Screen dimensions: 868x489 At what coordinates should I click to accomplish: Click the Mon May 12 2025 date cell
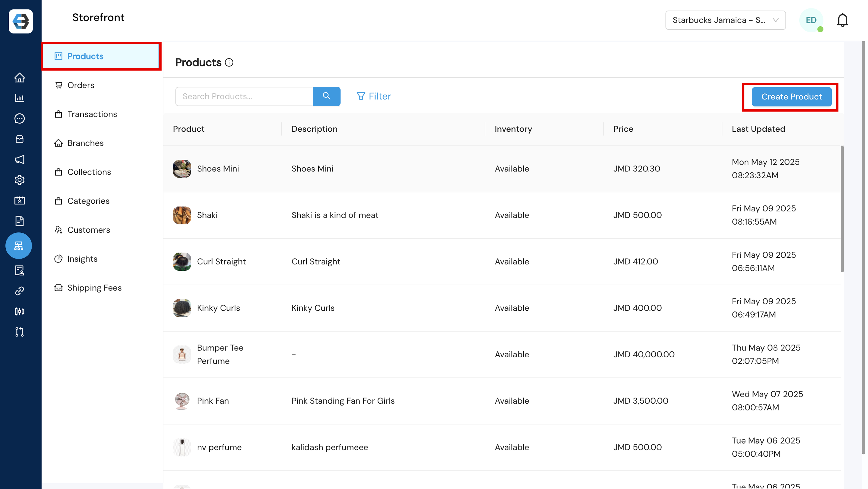[x=766, y=169]
